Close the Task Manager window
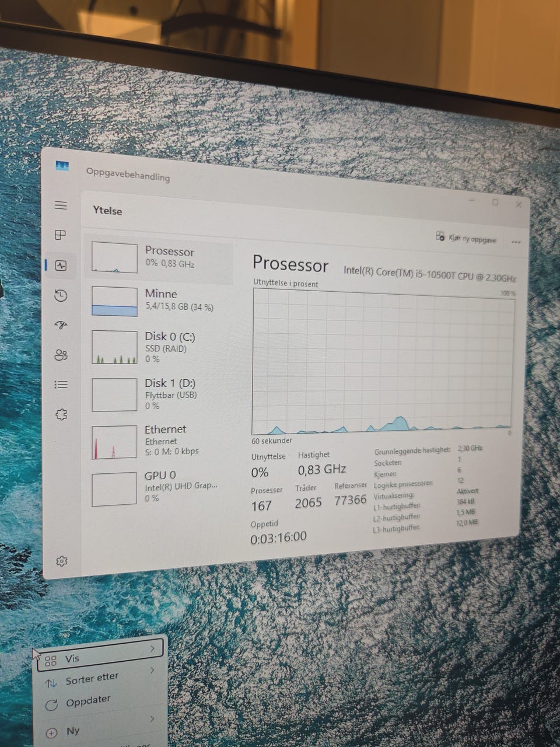Screen dimensions: 560x747 [519, 205]
